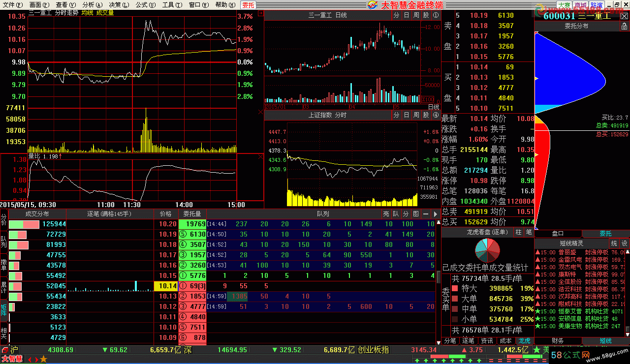630x364 pixels.
Task: Click the 路演 button at top right
Action: click(x=597, y=5)
